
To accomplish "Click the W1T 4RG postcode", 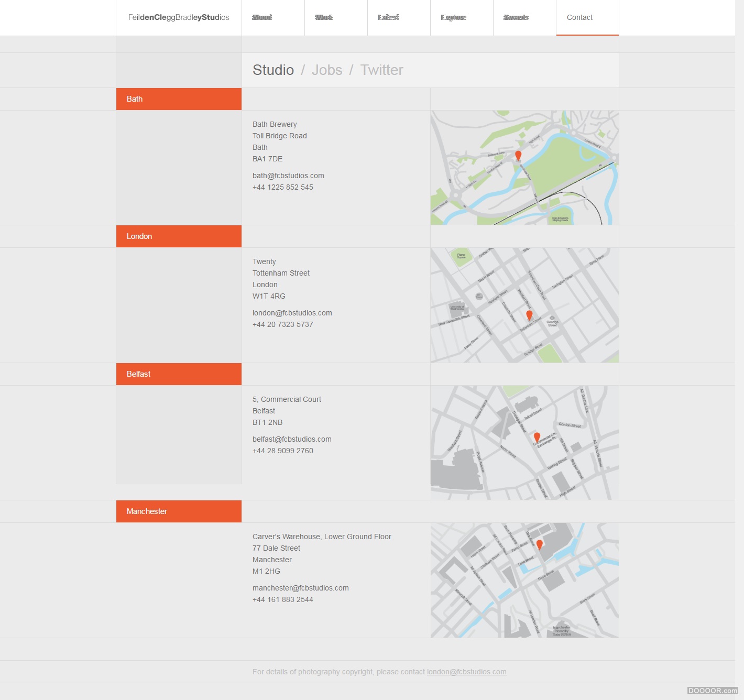I will [269, 296].
